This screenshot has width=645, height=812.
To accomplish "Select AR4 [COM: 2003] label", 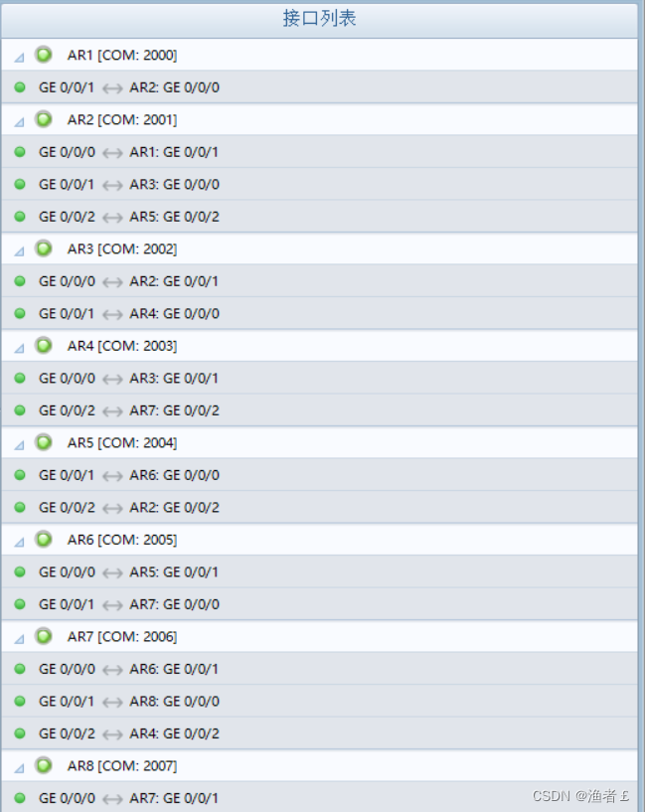I will click(x=122, y=346).
